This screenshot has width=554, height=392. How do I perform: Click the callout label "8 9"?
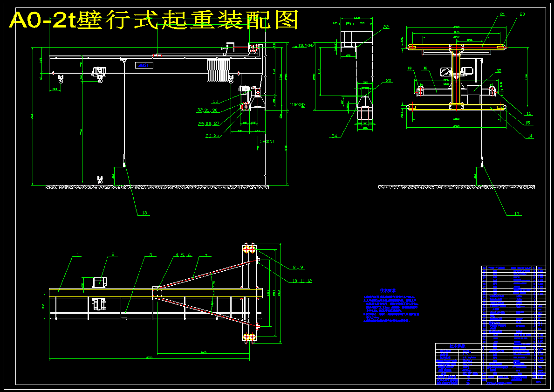298,268
